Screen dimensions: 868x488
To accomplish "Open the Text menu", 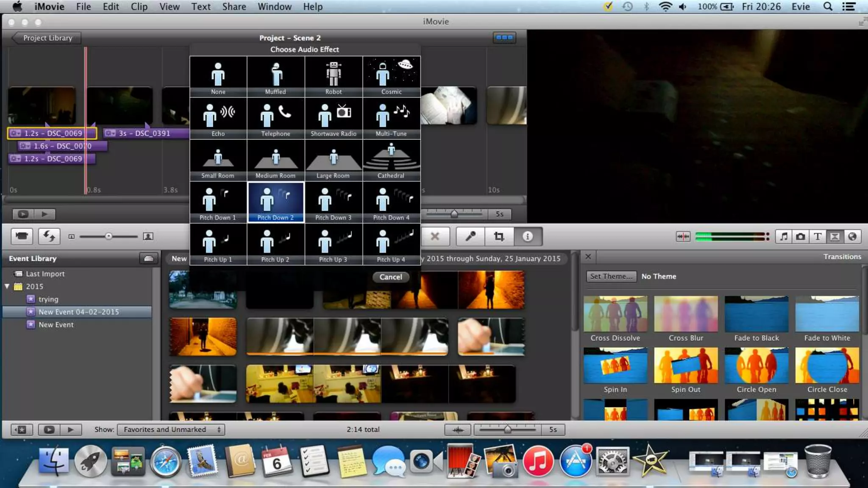I will 200,7.
